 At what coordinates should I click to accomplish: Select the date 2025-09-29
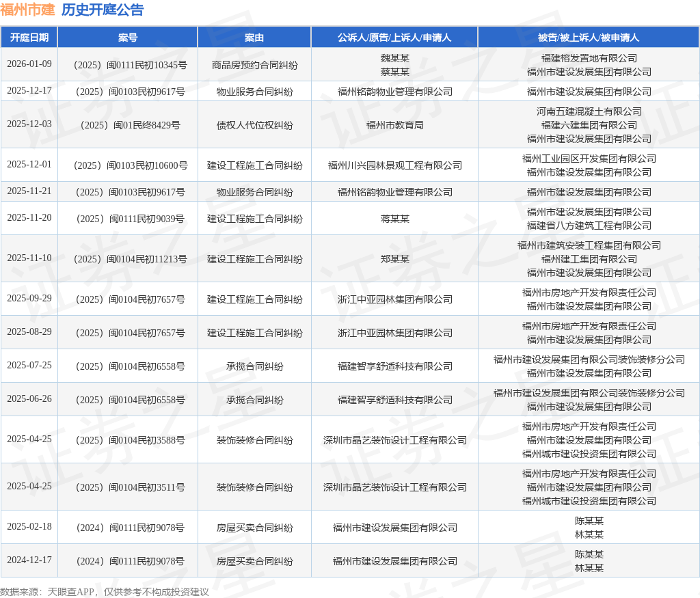pos(29,298)
